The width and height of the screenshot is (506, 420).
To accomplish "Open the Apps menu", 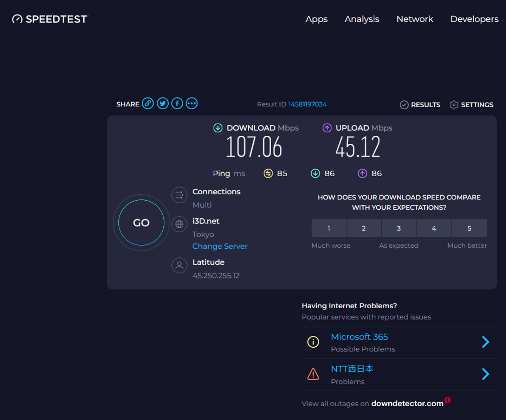I will [316, 19].
